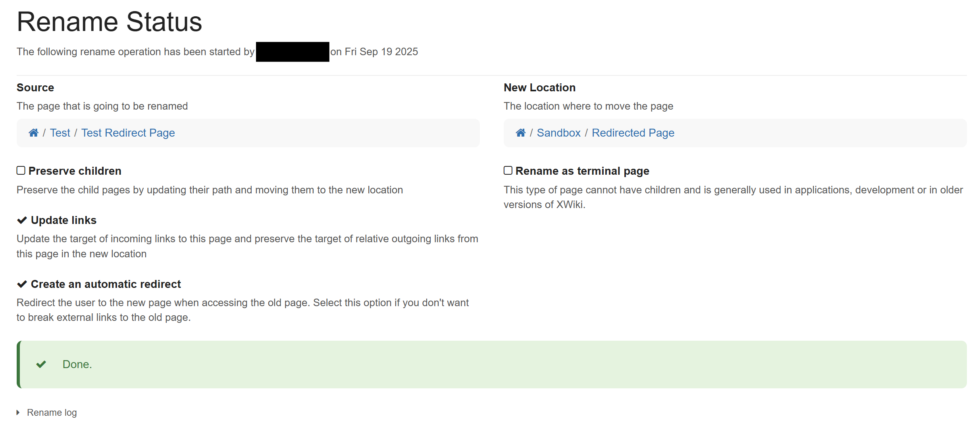The width and height of the screenshot is (980, 436).
Task: Open the Test Redirect Page link
Action: click(128, 133)
